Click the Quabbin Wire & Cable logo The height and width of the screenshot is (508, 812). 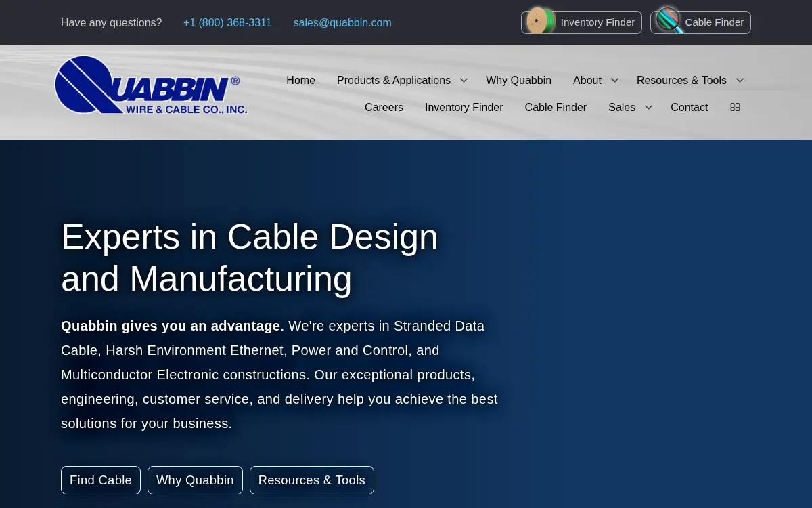tap(151, 85)
